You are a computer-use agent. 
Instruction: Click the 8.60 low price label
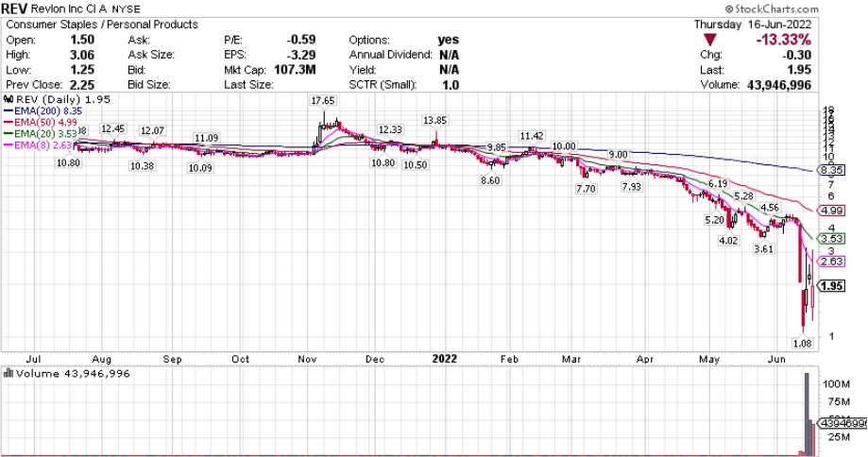[x=490, y=180]
